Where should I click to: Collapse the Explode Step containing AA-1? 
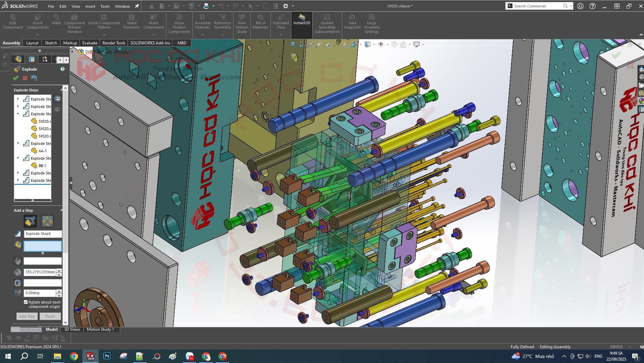pos(18,143)
